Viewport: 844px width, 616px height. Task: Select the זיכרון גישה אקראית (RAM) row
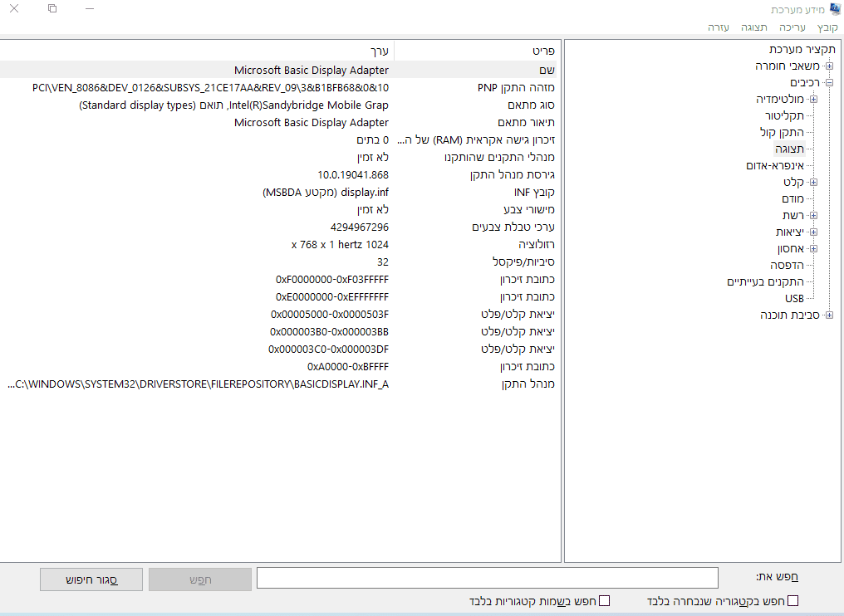tap(278, 139)
